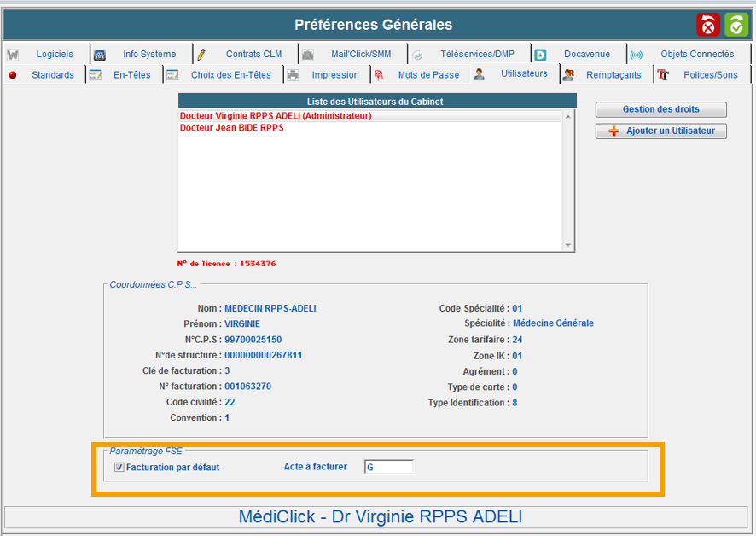Screen dimensions: 756x536
Task: Click the Polices/Sons font icon
Action: pos(663,75)
